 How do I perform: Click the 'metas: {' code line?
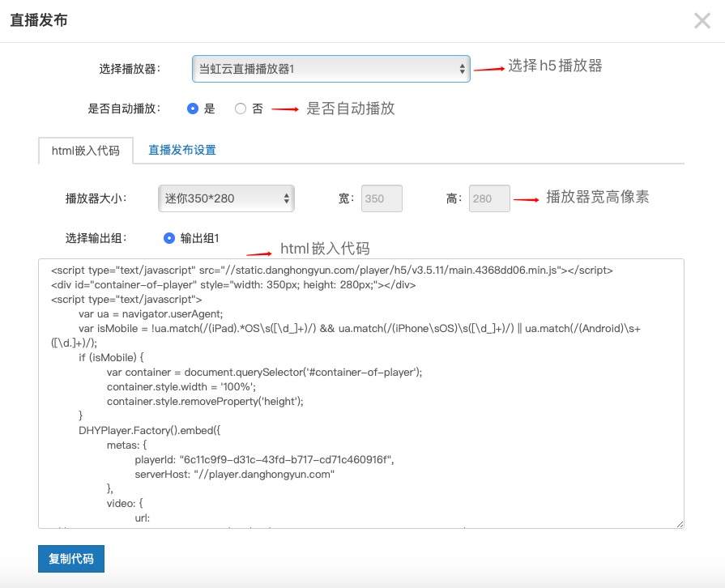[x=126, y=445]
